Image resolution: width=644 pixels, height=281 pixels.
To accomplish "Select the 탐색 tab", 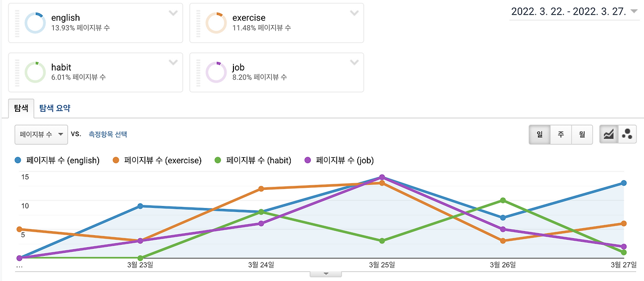I will 21,108.
